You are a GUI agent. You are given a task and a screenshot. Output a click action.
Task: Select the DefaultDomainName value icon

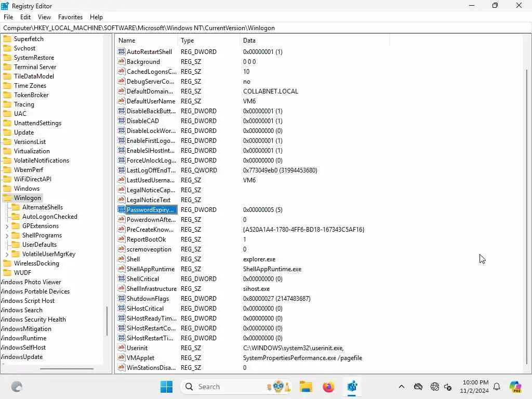pyautogui.click(x=122, y=91)
